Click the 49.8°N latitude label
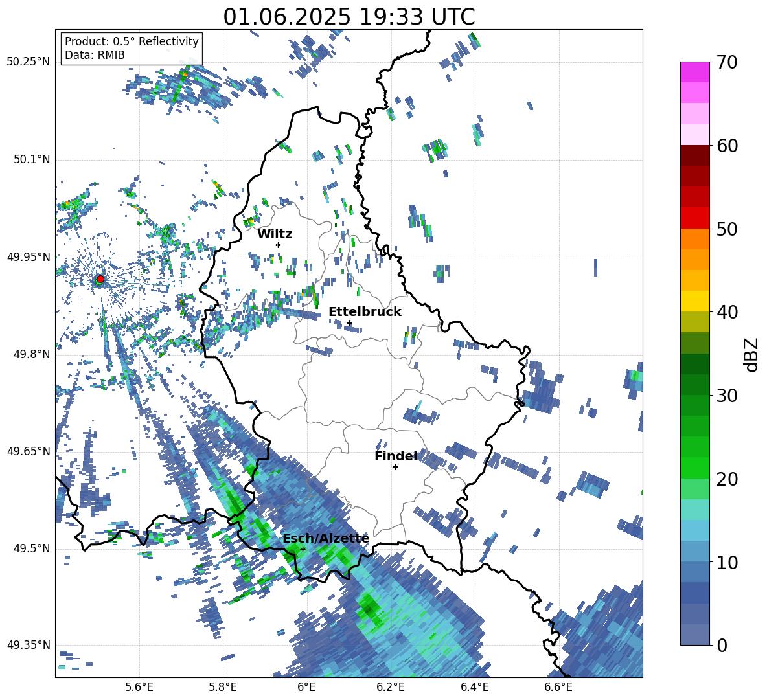This screenshot has width=767, height=700. point(32,354)
